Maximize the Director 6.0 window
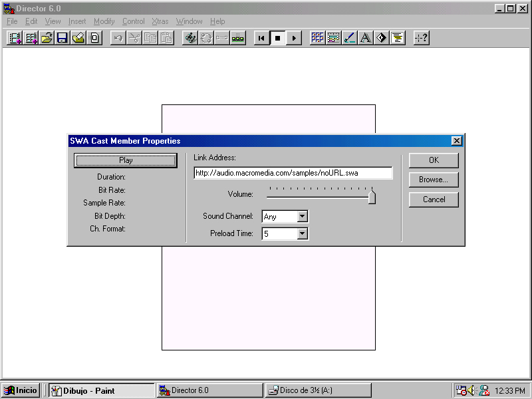The width and height of the screenshot is (532, 399). (x=510, y=9)
